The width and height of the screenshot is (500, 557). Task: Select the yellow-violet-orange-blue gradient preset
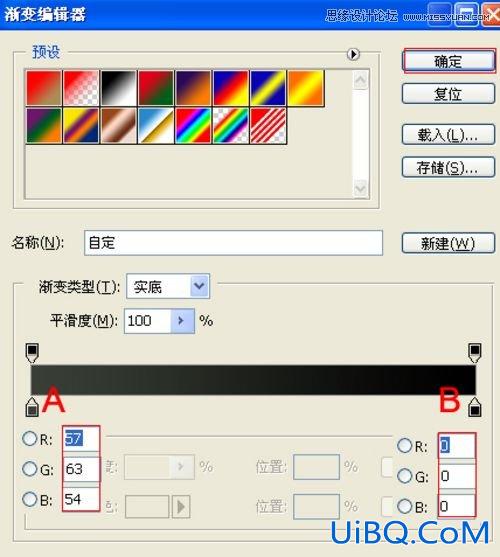[x=81, y=126]
